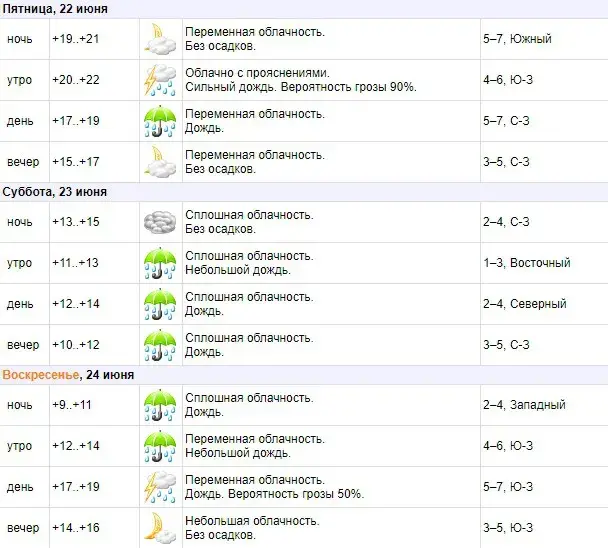Click temperature '+17..+19' for Sunday daytime
Viewport: 608px width, 548px height.
click(x=76, y=487)
